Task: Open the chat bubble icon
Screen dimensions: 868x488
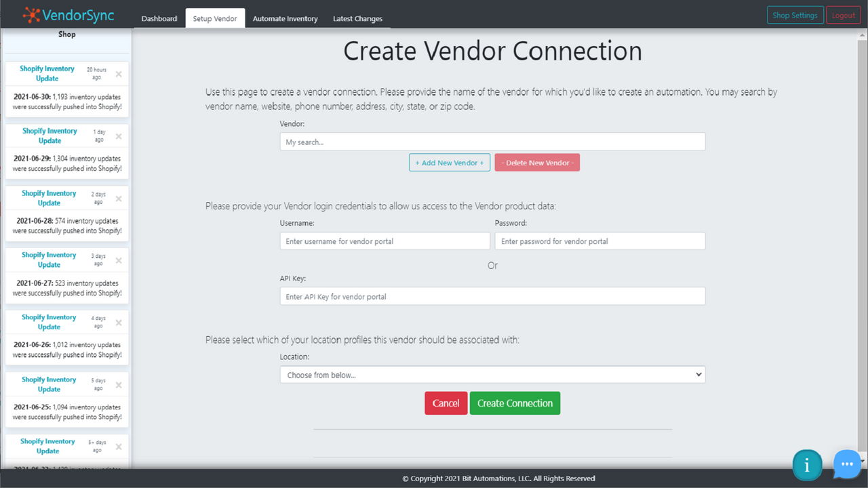Action: pos(846,464)
